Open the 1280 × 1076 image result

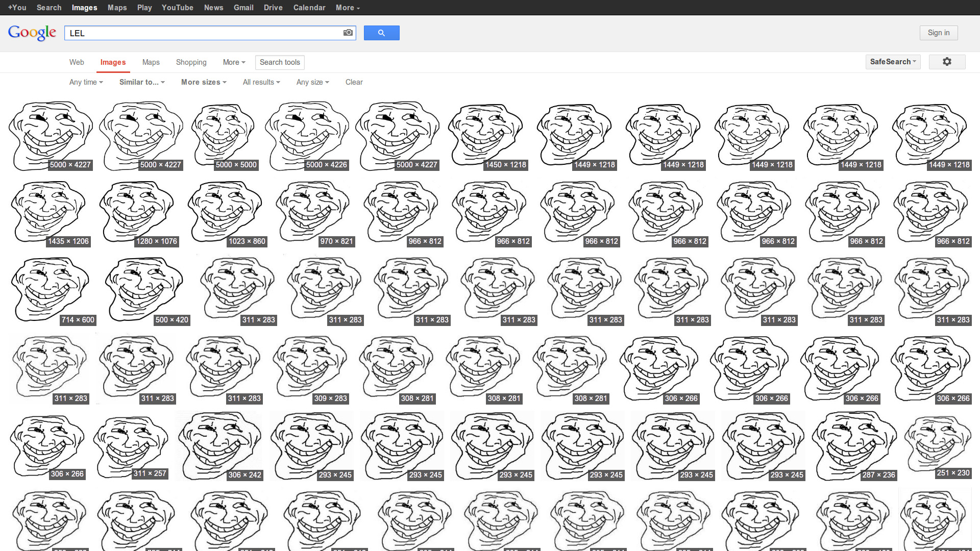(138, 213)
